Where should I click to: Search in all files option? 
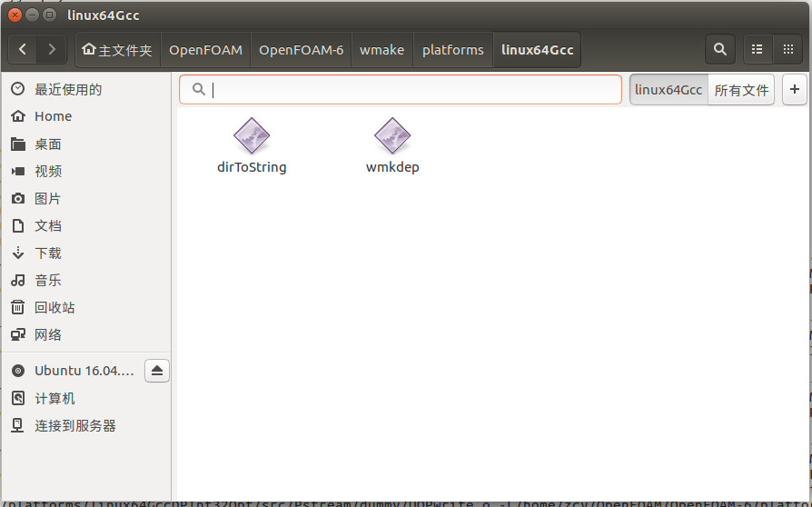741,90
